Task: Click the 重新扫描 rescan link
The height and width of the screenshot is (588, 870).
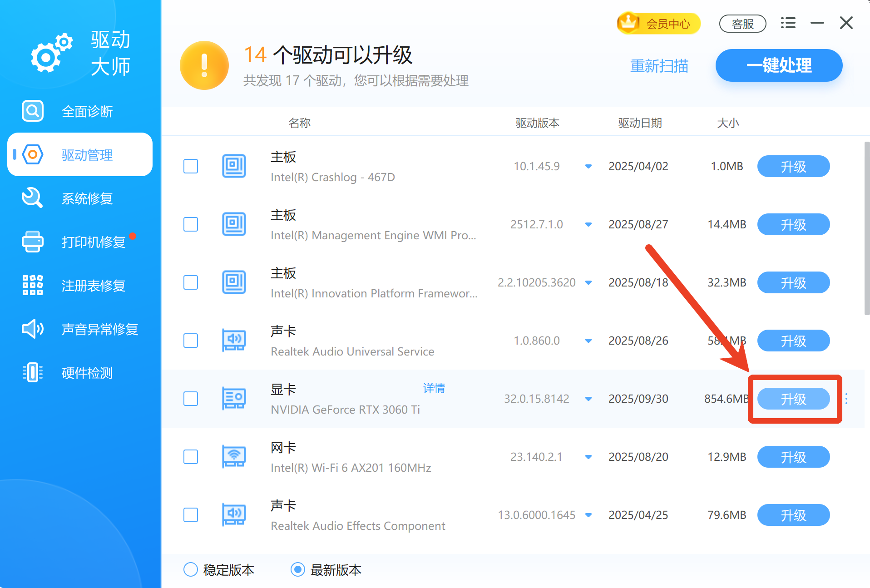Action: (x=659, y=65)
